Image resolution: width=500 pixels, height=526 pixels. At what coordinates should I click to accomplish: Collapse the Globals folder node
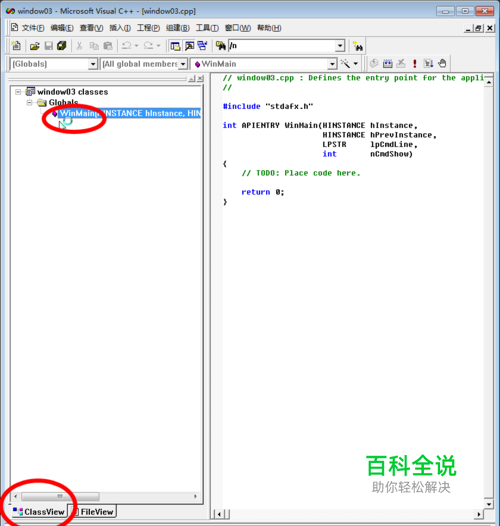click(x=30, y=102)
